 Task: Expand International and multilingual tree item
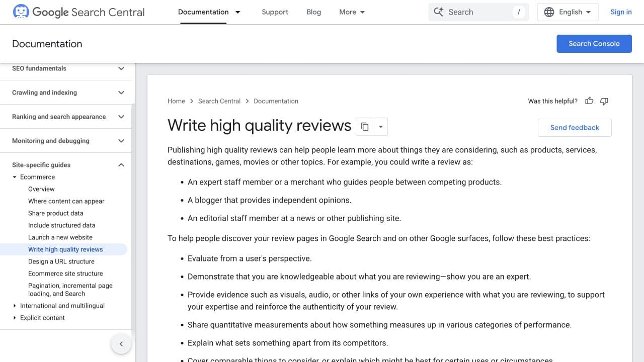[x=15, y=306]
